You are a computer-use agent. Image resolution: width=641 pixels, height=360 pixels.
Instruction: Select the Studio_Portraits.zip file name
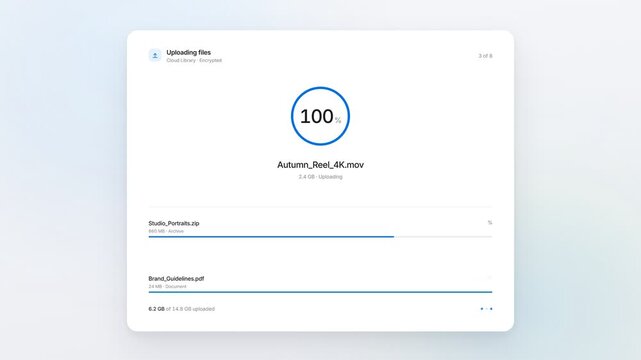point(174,223)
